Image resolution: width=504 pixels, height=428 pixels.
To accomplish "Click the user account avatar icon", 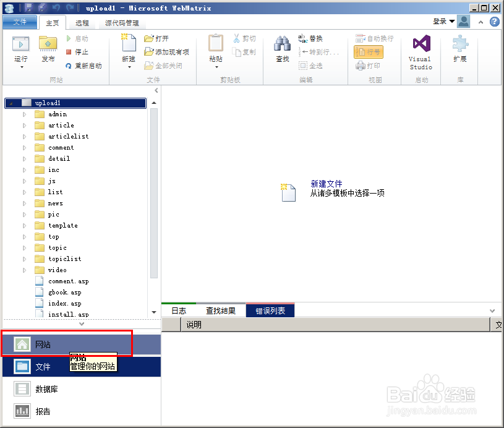I will coord(464,22).
